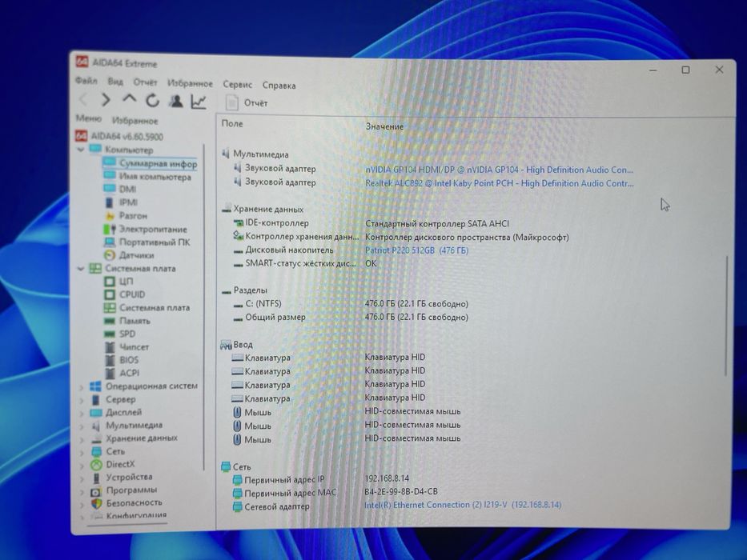Open the Realtek ALC892 audio adapter link
747x560 pixels.
point(499,183)
